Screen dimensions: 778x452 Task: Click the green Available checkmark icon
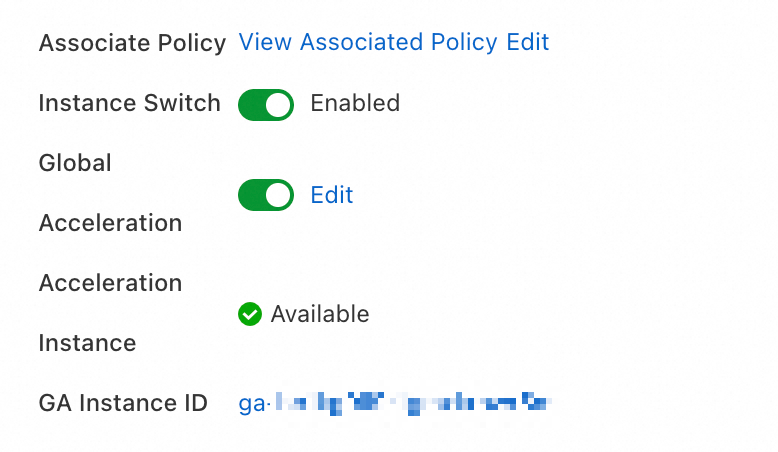(249, 314)
